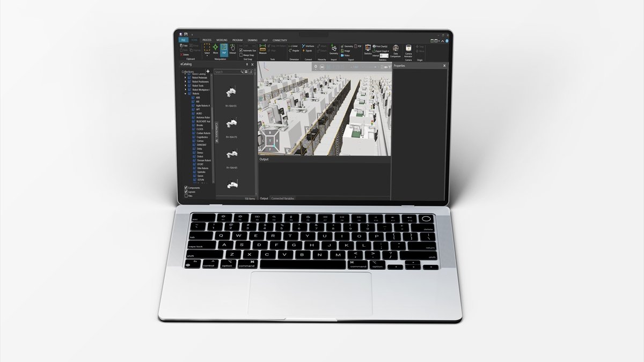Switch to the MODELING ribbon tab
The image size is (644, 362).
coord(222,40)
